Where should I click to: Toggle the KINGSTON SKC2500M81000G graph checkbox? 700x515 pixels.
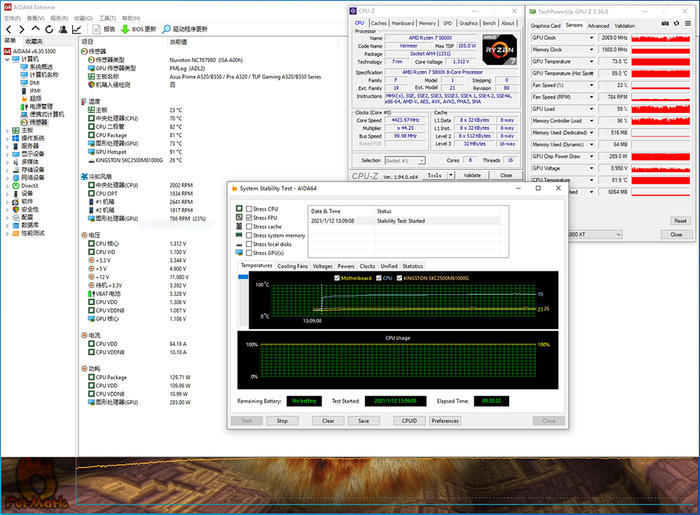tap(399, 278)
